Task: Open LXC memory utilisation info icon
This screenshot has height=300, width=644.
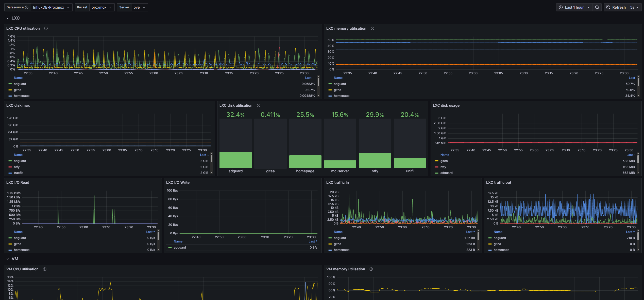Action: 372,28
